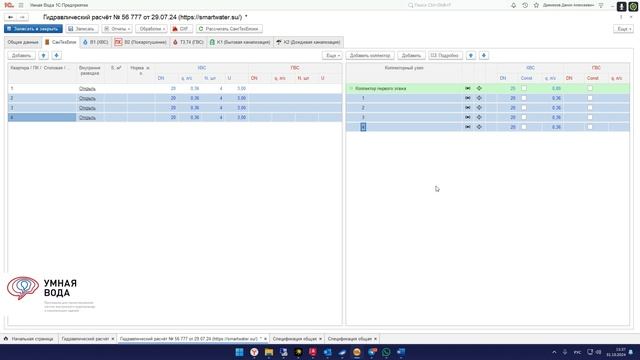Click the diamond fitting icon in collector row 2
Image resolution: width=640 pixels, height=360 pixels.
(479, 108)
